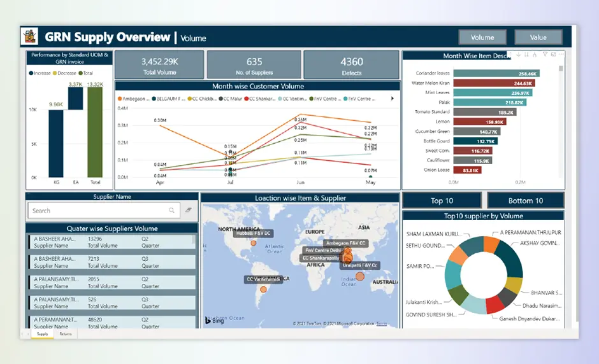This screenshot has width=599, height=364.
Task: Click the Bing logo on the map
Action: click(214, 321)
